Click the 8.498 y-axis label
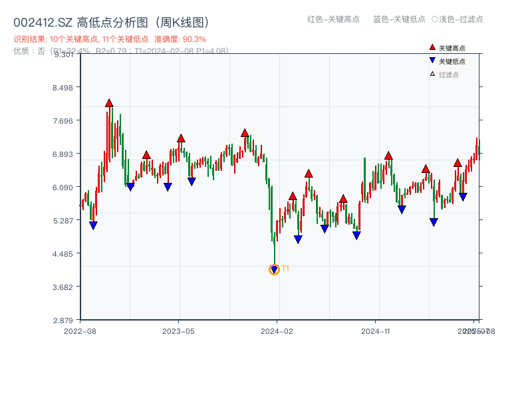Screen dimensions: 532x399 (63, 88)
